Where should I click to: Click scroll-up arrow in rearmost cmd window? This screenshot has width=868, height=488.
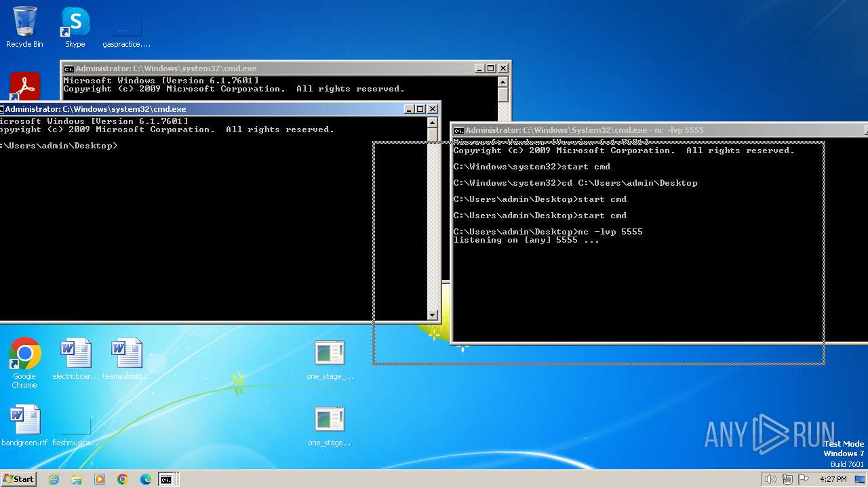tap(502, 82)
